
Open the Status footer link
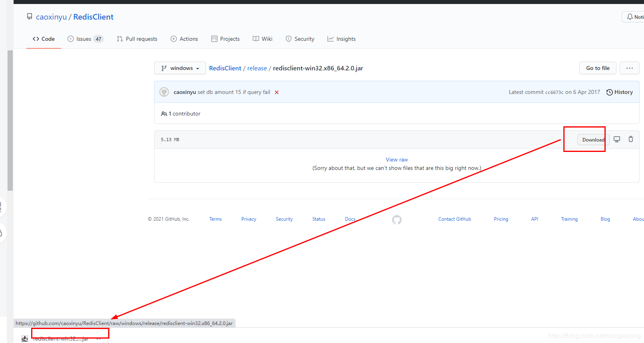pyautogui.click(x=319, y=219)
